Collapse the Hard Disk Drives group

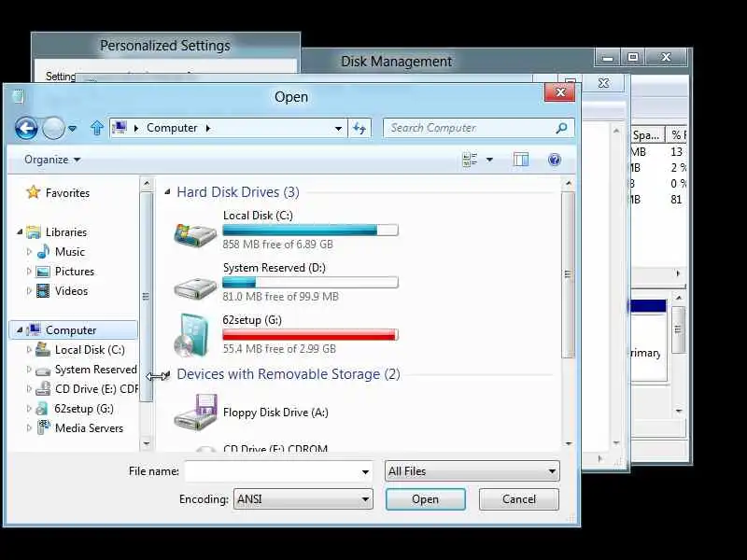click(x=167, y=192)
